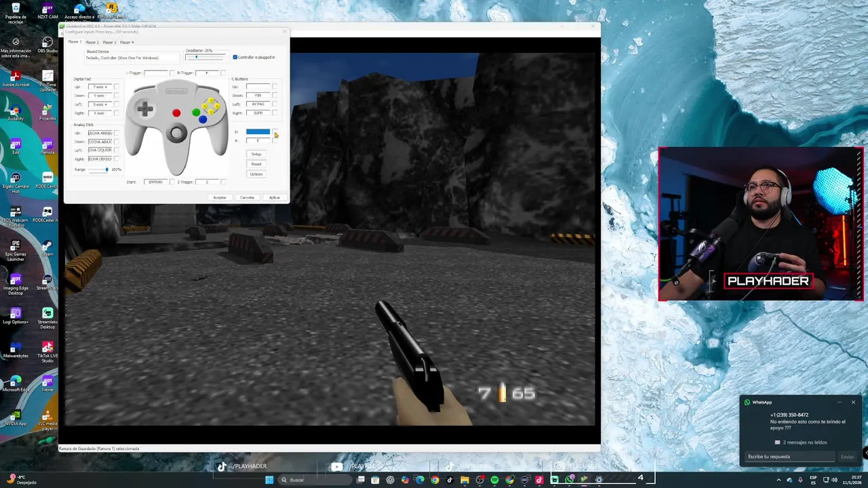Viewport: 868px width, 488px height.
Task: Open the EOS Webcam Utility Pro shortcut
Action: [16, 216]
